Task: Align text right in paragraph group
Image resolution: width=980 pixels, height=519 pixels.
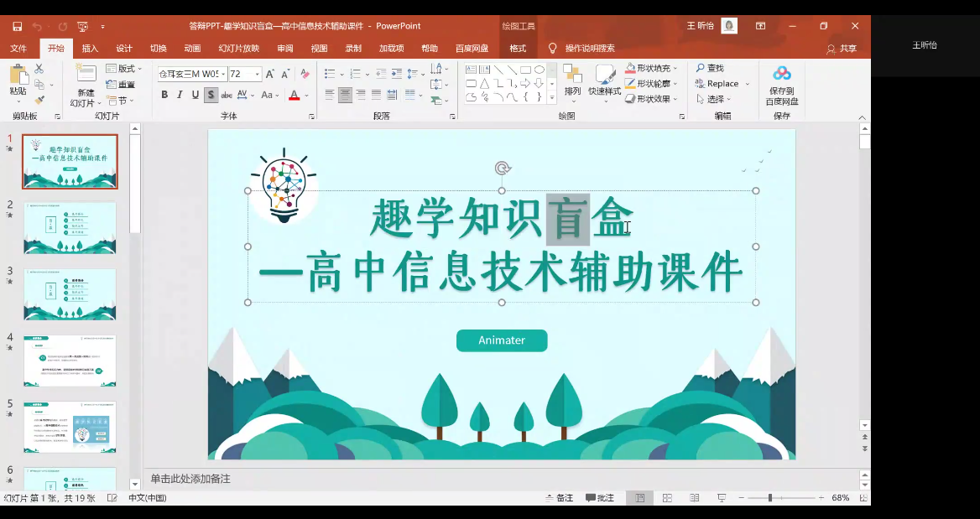Action: [361, 94]
